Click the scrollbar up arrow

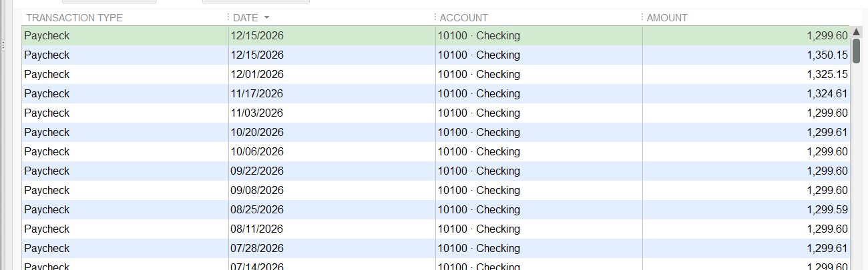[x=856, y=31]
